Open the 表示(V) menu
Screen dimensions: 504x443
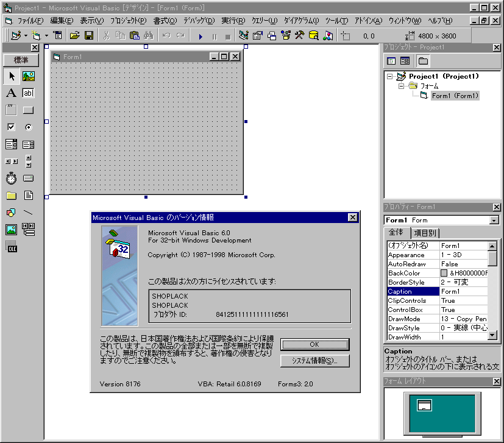92,21
